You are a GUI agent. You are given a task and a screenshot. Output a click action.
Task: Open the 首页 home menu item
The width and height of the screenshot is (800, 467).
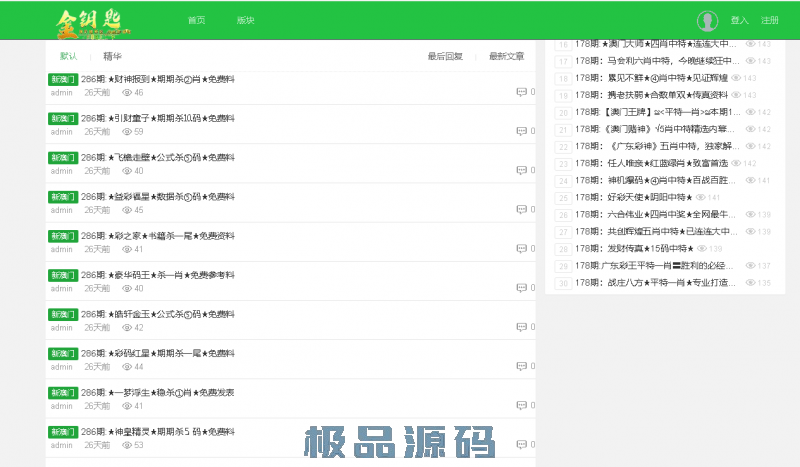[197, 20]
